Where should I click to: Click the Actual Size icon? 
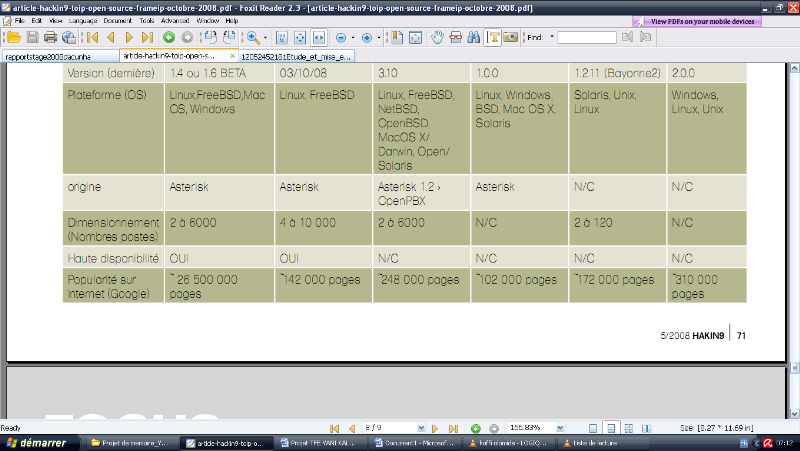(282, 37)
